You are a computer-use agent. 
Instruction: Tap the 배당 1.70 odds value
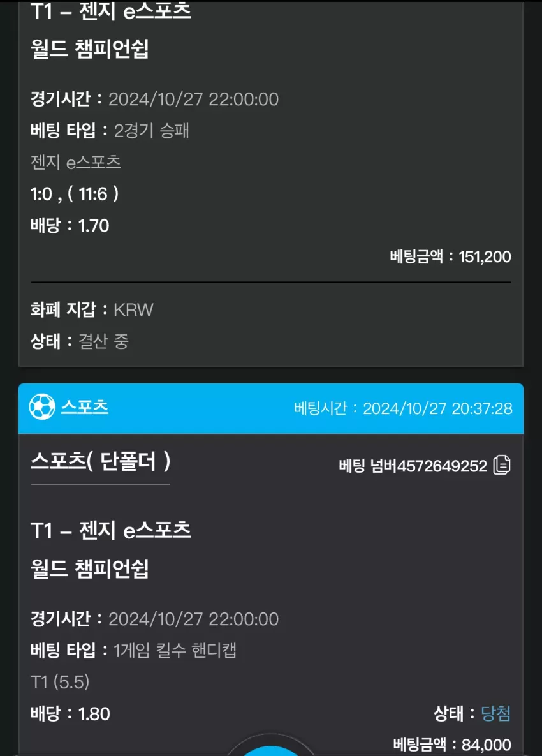point(70,226)
